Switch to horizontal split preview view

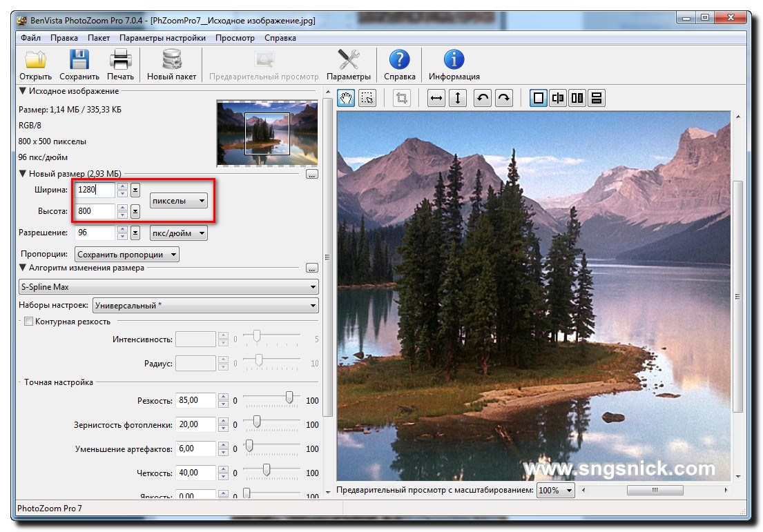tap(597, 98)
